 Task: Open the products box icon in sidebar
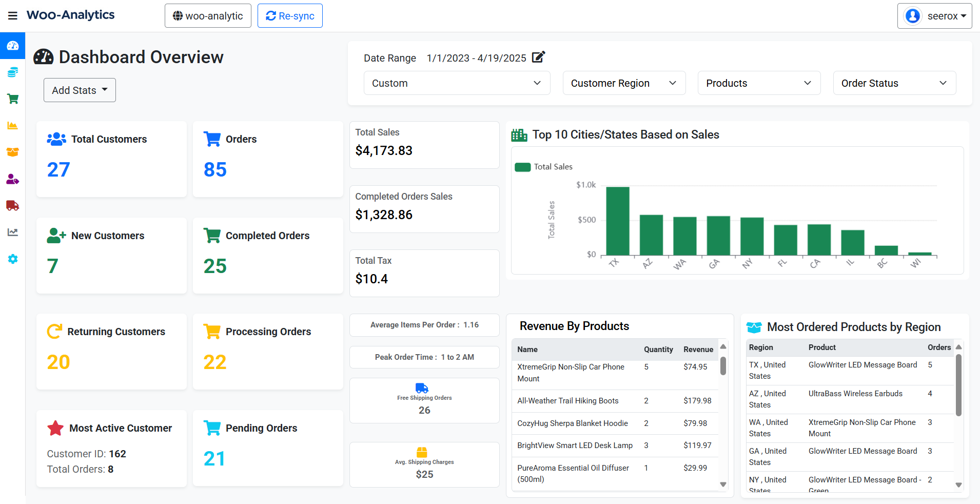tap(12, 152)
